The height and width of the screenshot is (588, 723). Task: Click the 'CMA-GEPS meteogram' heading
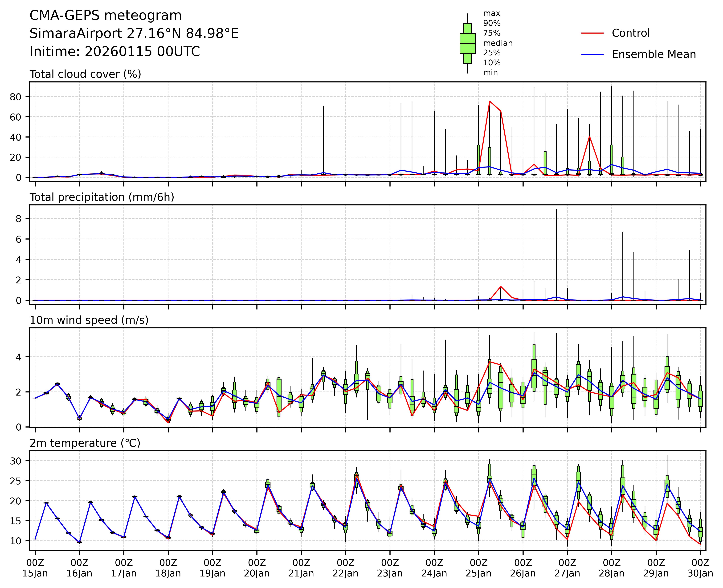point(106,16)
